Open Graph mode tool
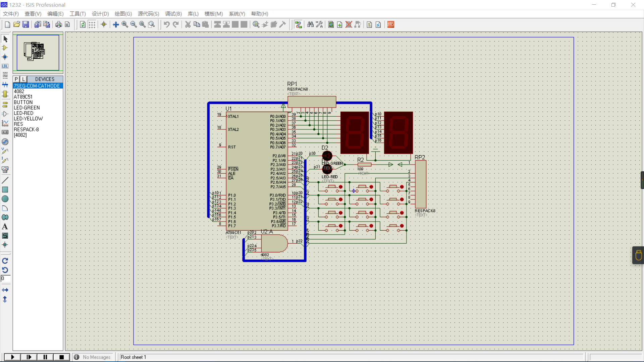This screenshot has width=644, height=362. click(5, 123)
